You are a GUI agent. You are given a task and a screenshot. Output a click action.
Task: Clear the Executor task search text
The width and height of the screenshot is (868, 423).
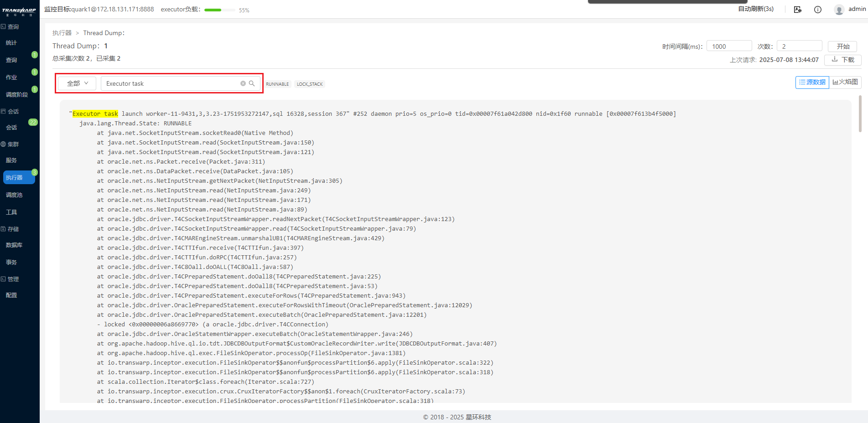(243, 83)
